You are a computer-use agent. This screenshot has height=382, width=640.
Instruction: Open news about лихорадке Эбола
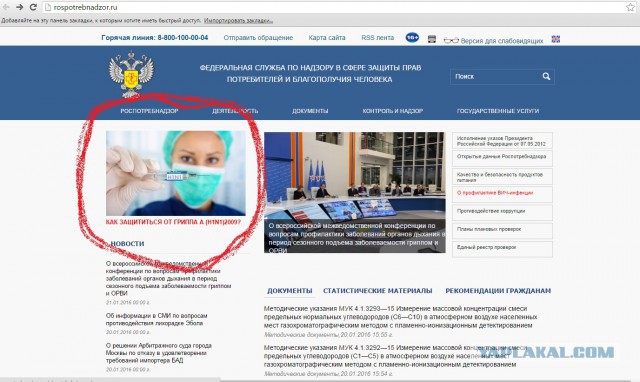(156, 319)
